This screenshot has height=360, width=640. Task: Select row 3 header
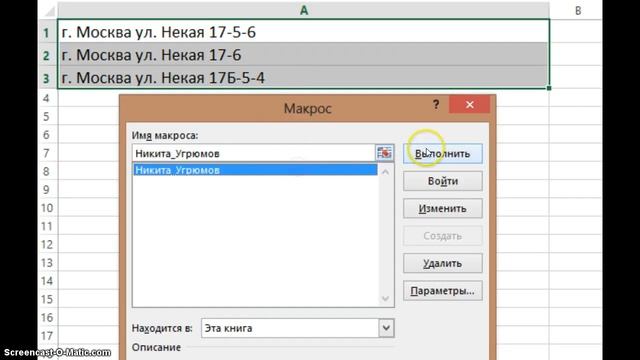pyautogui.click(x=47, y=78)
